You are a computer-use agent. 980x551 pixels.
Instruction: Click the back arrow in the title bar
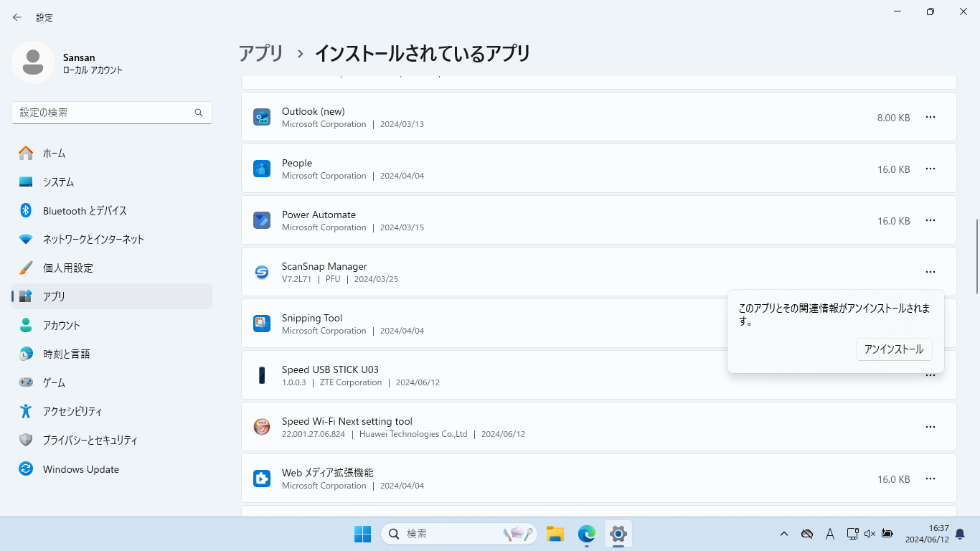tap(17, 17)
